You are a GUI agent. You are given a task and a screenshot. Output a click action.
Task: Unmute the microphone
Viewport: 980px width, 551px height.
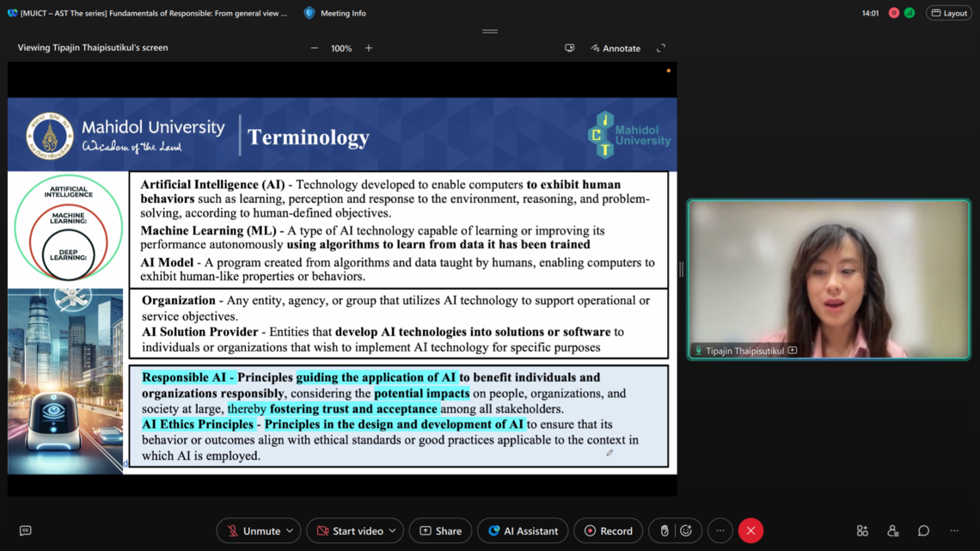pos(252,531)
